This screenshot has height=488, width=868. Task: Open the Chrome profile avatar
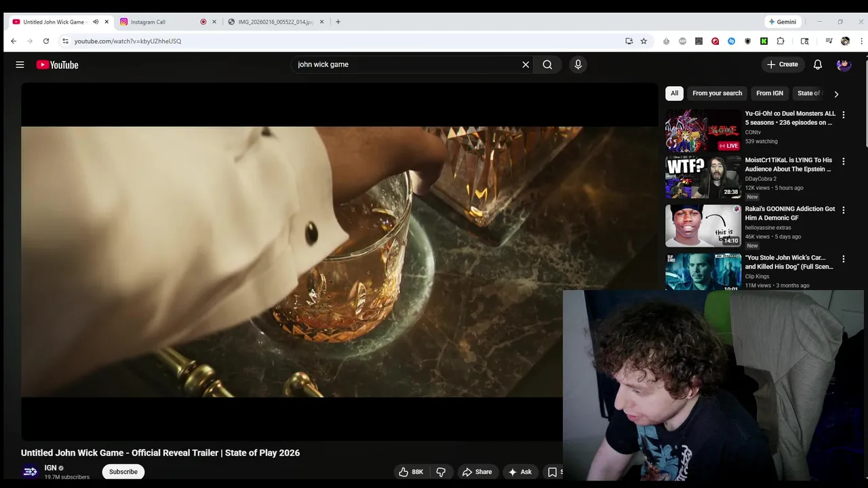click(x=845, y=41)
